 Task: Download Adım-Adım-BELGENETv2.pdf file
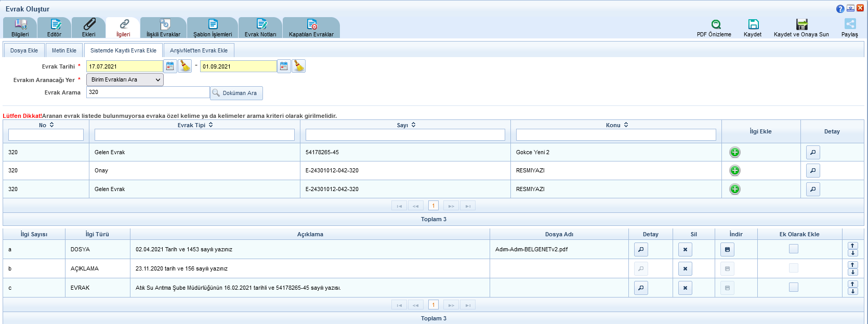pos(727,250)
